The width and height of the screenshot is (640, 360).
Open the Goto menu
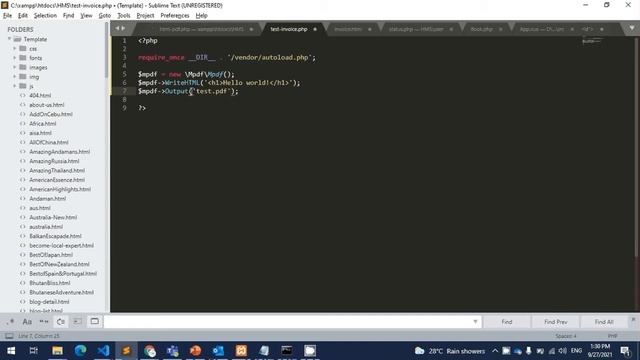[104, 16]
